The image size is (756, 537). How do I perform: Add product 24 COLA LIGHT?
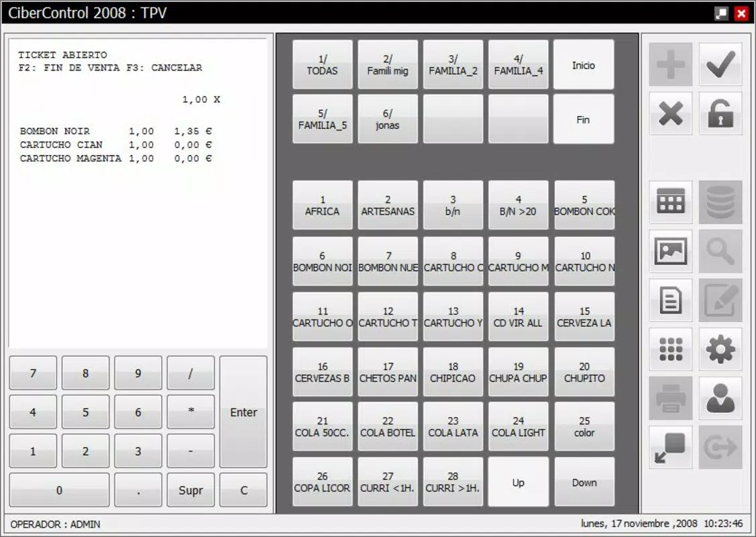point(519,426)
